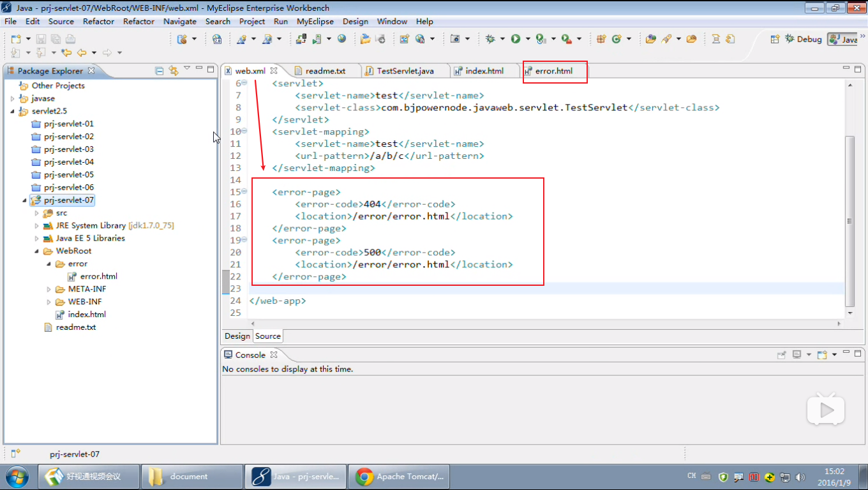
Task: Click the New file wizard icon
Action: pos(16,39)
